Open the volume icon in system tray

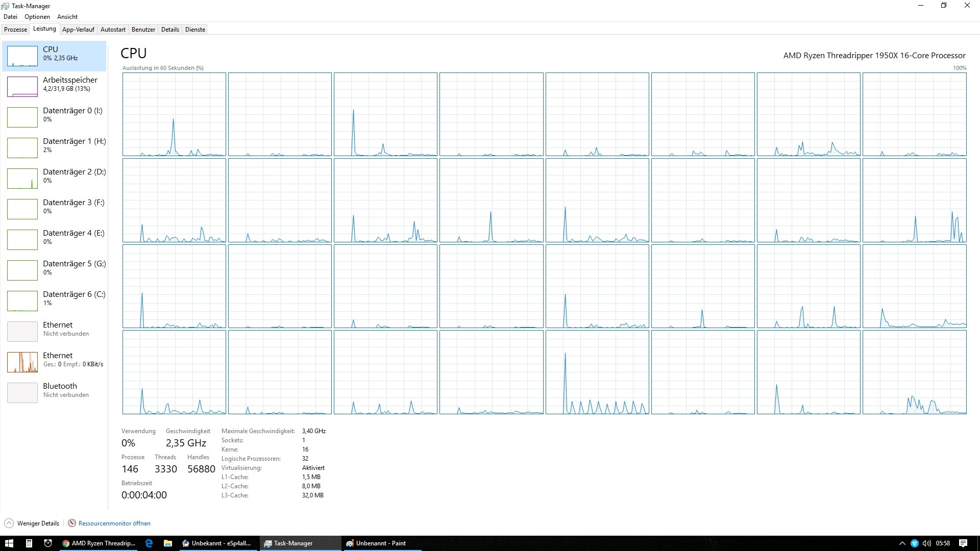point(926,543)
